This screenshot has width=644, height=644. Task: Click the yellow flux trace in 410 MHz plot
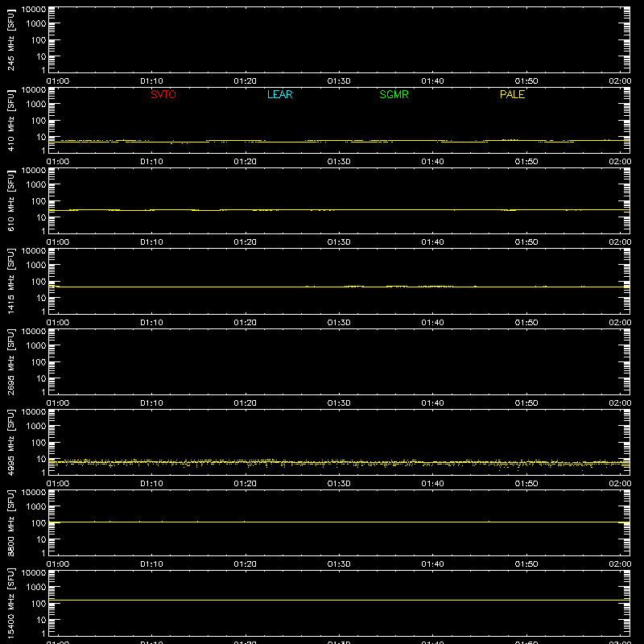(x=339, y=142)
